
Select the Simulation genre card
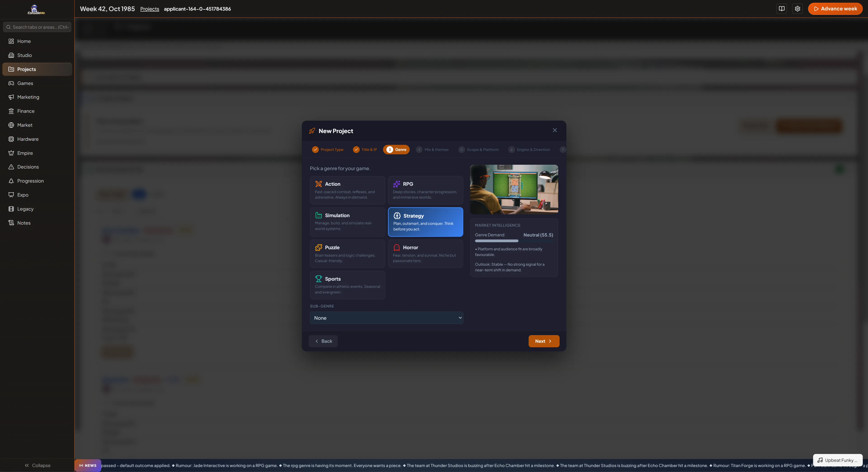coord(347,222)
